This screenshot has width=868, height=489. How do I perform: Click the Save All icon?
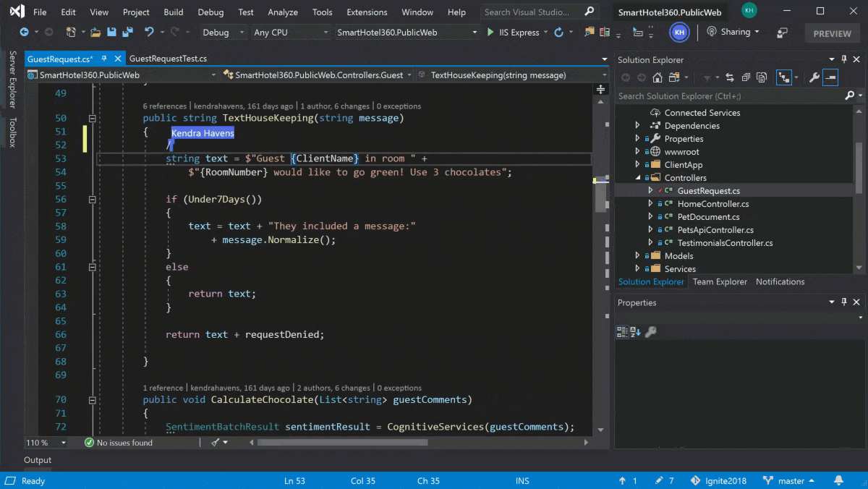coord(127,32)
